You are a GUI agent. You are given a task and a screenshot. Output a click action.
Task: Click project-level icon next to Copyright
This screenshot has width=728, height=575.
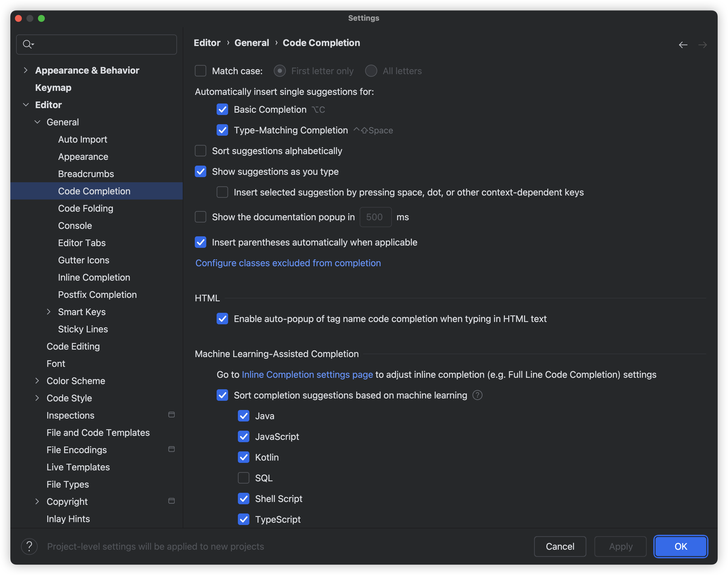(x=171, y=501)
